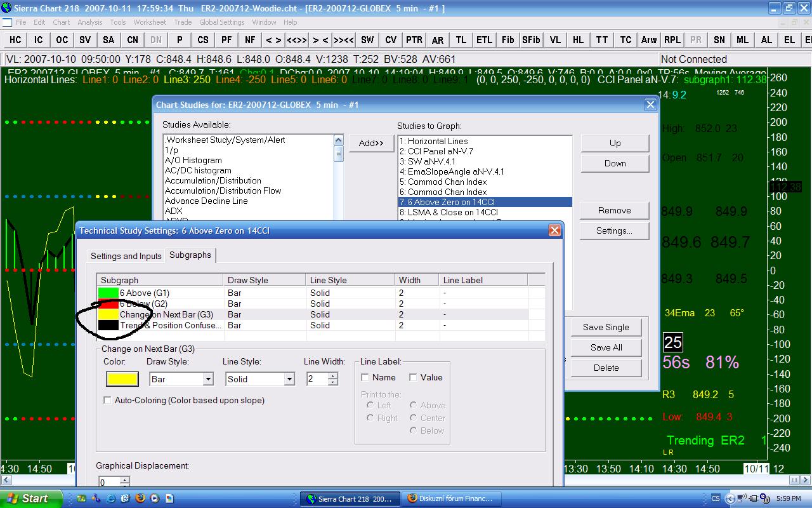Open the Draw Style dropdown
Screen dimensions: 812x508
click(207, 379)
